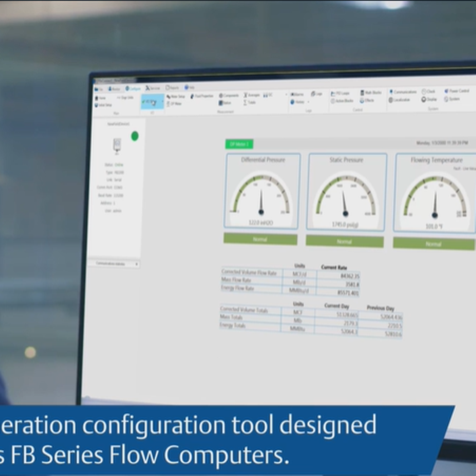Open Alarms in the Logs group

tap(297, 94)
